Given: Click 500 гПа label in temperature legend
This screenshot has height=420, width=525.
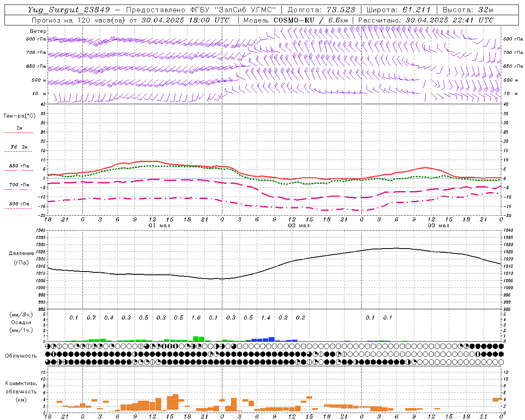Looking at the screenshot, I should (x=19, y=204).
